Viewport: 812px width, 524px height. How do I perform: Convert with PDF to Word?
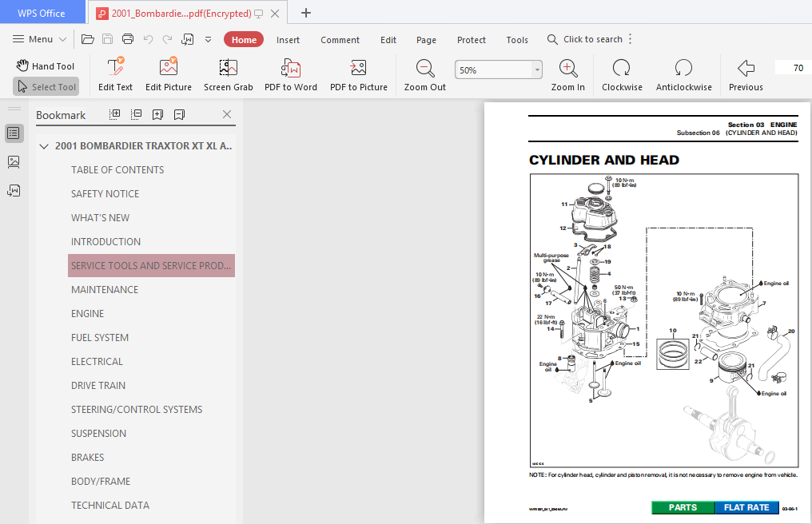(x=291, y=74)
